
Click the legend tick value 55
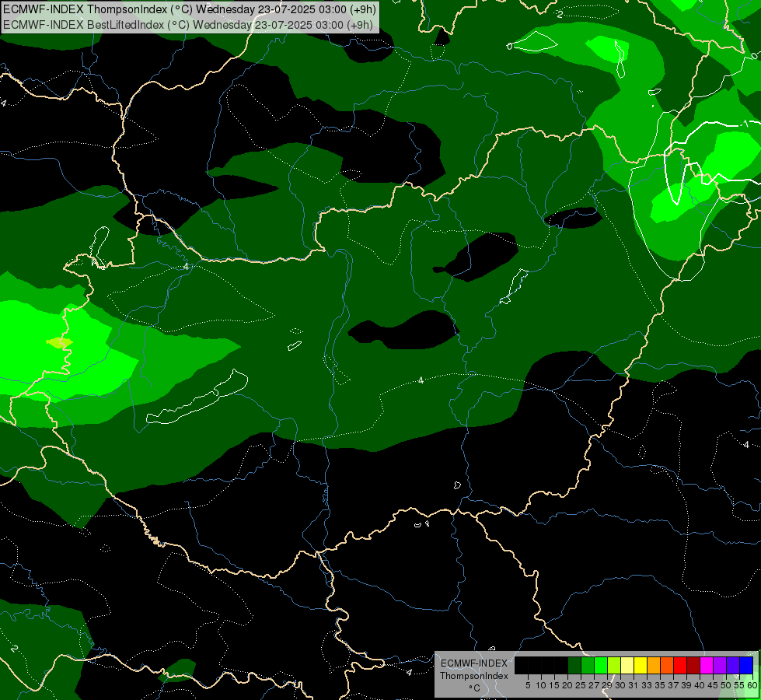tap(739, 685)
